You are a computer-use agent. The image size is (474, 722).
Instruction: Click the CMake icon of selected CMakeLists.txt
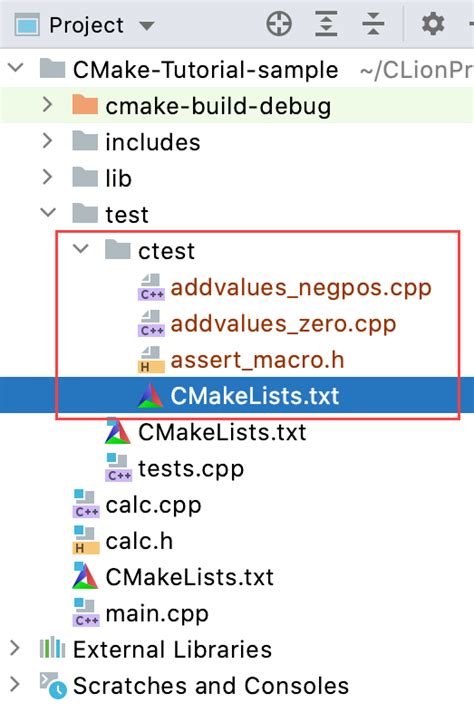click(x=150, y=396)
